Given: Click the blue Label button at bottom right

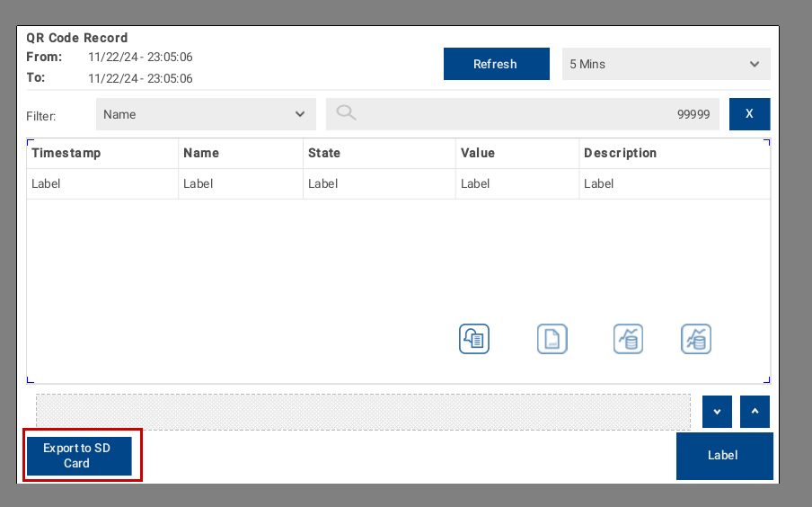Looking at the screenshot, I should pos(725,456).
